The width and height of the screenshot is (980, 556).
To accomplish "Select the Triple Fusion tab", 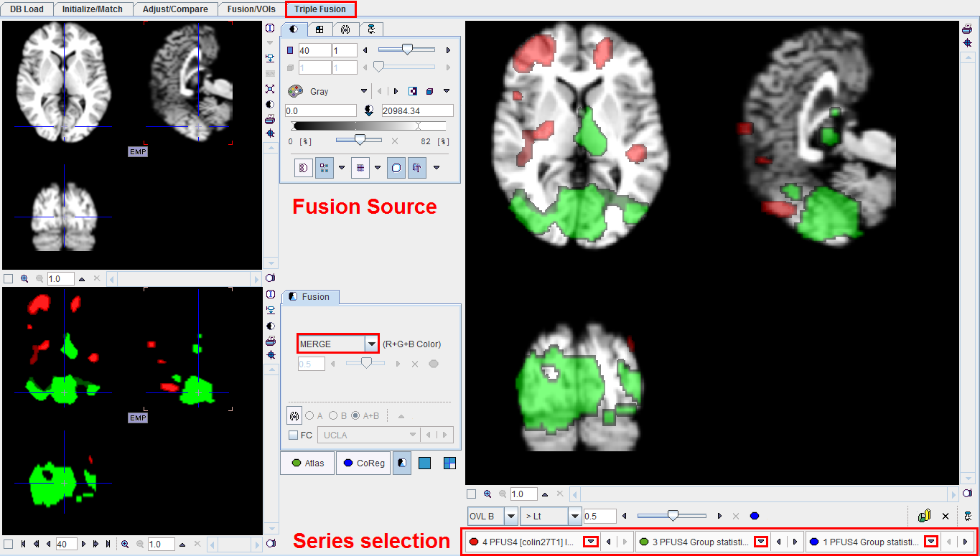I will click(x=320, y=9).
